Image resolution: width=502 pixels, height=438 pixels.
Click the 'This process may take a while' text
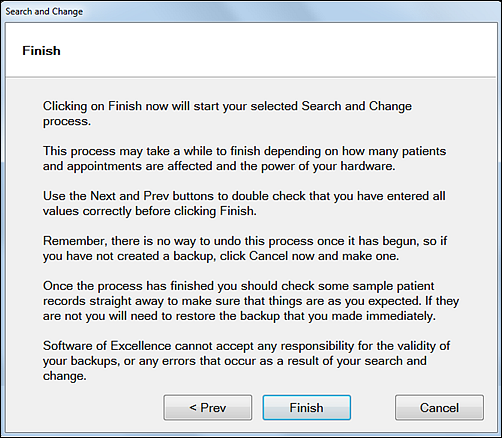pyautogui.click(x=244, y=158)
